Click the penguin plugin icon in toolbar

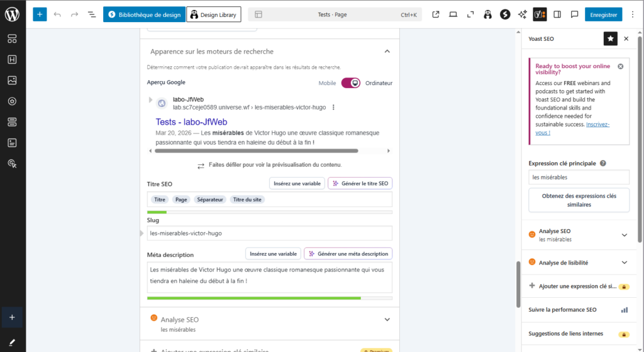[487, 14]
